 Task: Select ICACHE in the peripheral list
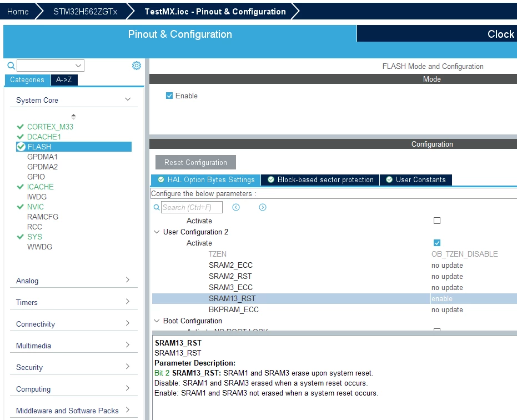(x=40, y=187)
